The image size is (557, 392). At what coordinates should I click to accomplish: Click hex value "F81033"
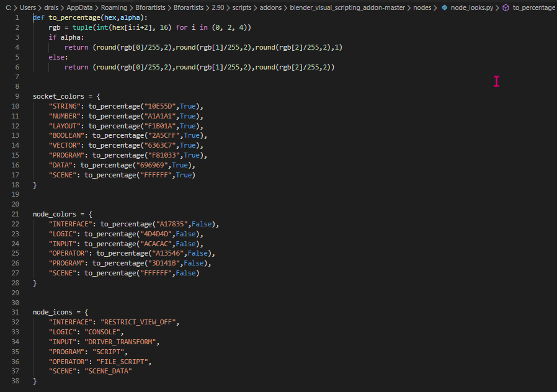[x=163, y=155]
